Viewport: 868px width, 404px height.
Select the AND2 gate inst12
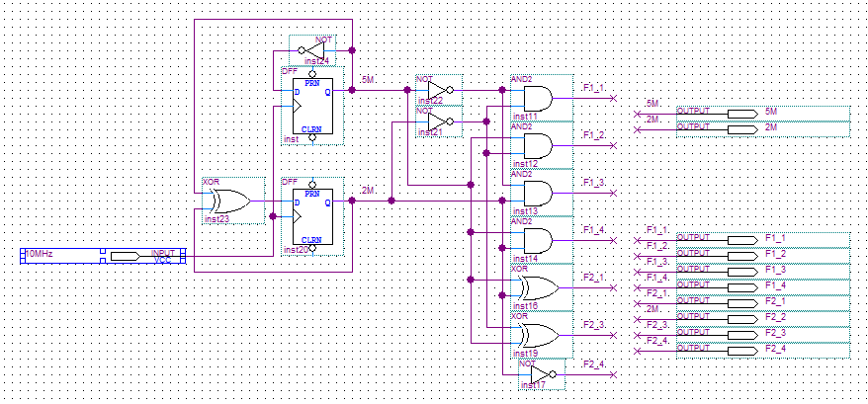click(542, 145)
